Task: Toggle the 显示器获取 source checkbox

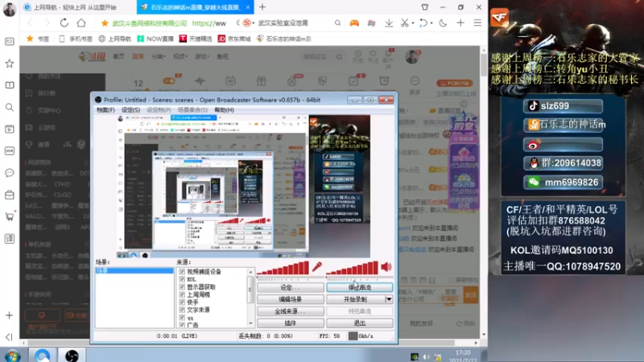Action: coord(182,287)
